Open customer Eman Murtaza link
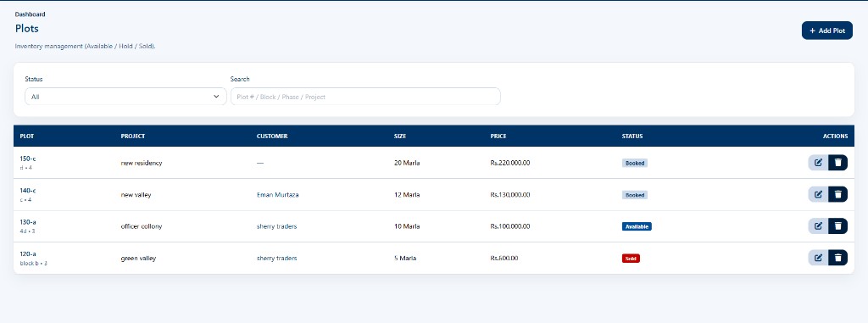 click(278, 195)
